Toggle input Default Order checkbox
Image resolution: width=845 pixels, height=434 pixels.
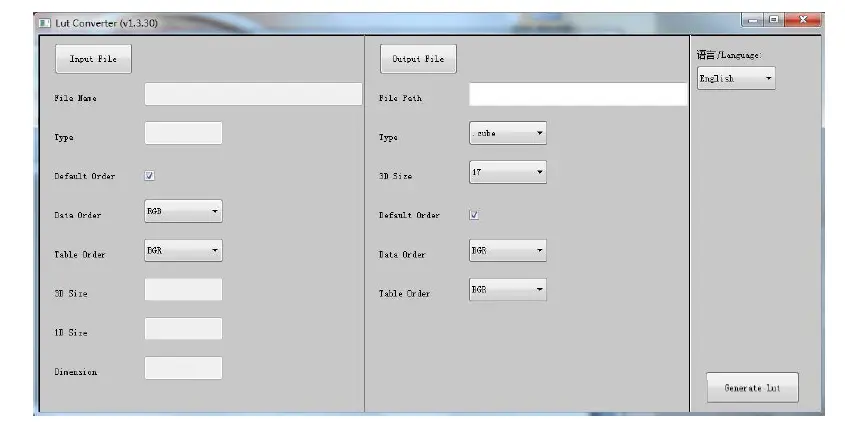[x=149, y=176]
